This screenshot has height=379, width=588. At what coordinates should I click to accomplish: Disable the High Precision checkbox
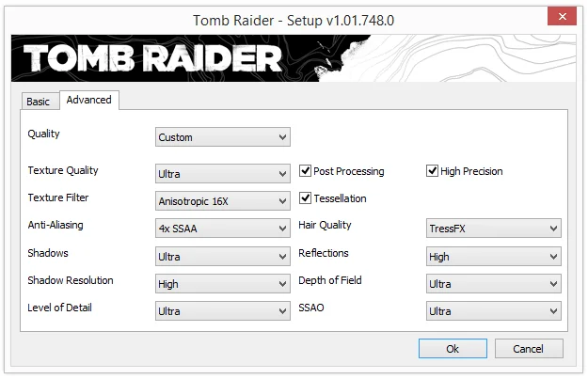(x=432, y=171)
